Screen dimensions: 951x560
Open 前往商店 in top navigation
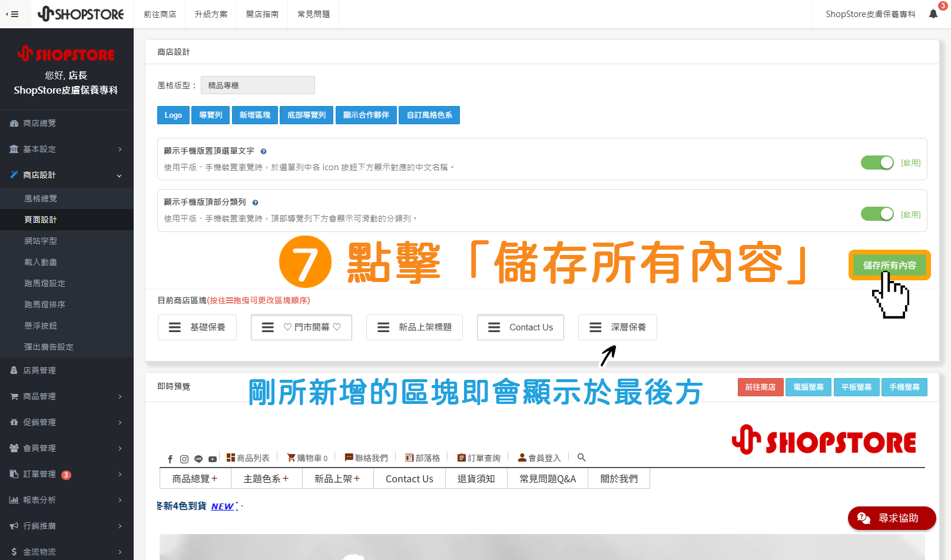coord(160,14)
